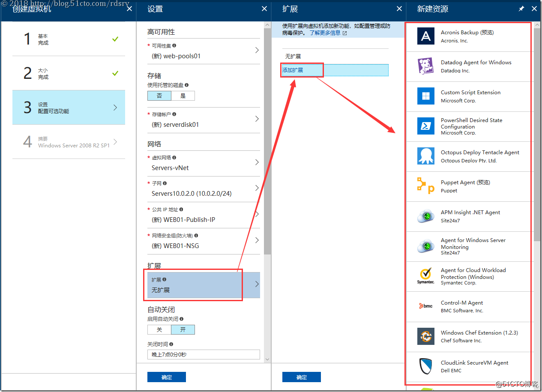Click the Octopus Deploy Tentacle Agent icon
Viewport: 542px width, 392px height.
tap(425, 156)
